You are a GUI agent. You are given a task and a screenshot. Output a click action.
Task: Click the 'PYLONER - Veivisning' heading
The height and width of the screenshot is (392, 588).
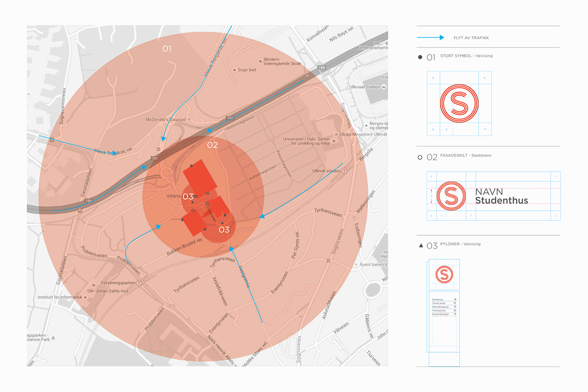coord(460,244)
